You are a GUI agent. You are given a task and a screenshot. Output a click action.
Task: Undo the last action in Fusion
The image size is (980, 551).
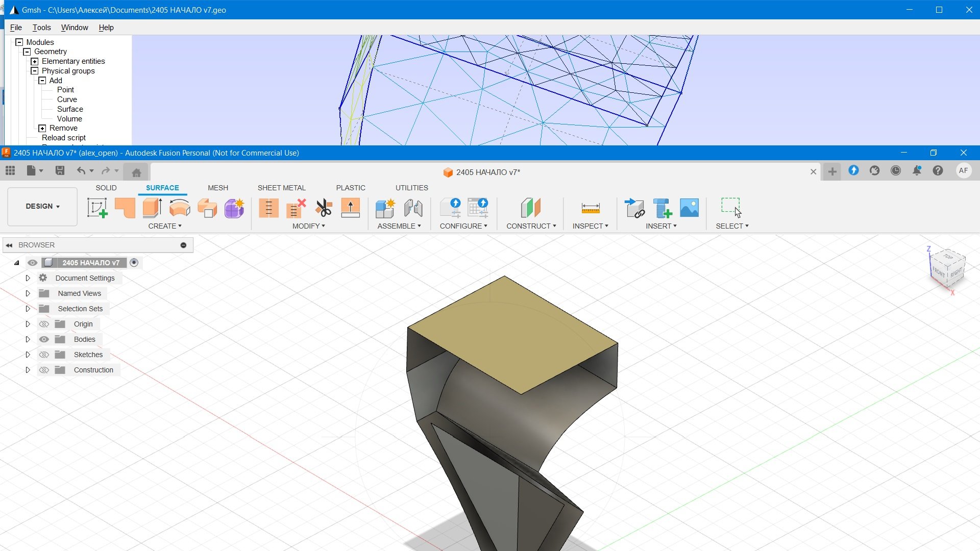click(81, 171)
